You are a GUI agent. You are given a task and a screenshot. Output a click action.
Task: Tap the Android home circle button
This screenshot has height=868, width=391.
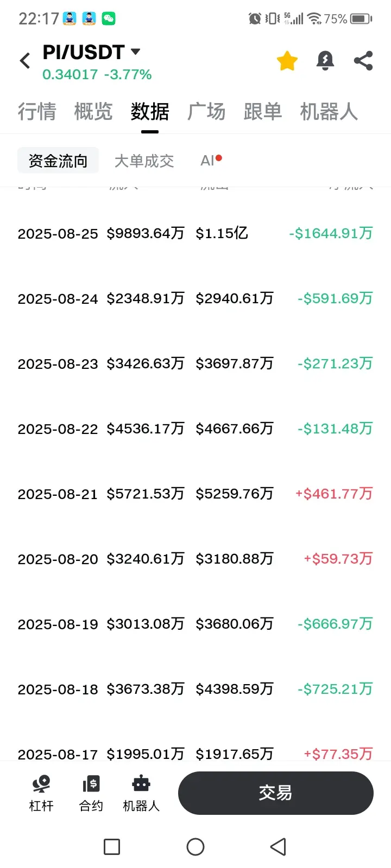[x=195, y=847]
